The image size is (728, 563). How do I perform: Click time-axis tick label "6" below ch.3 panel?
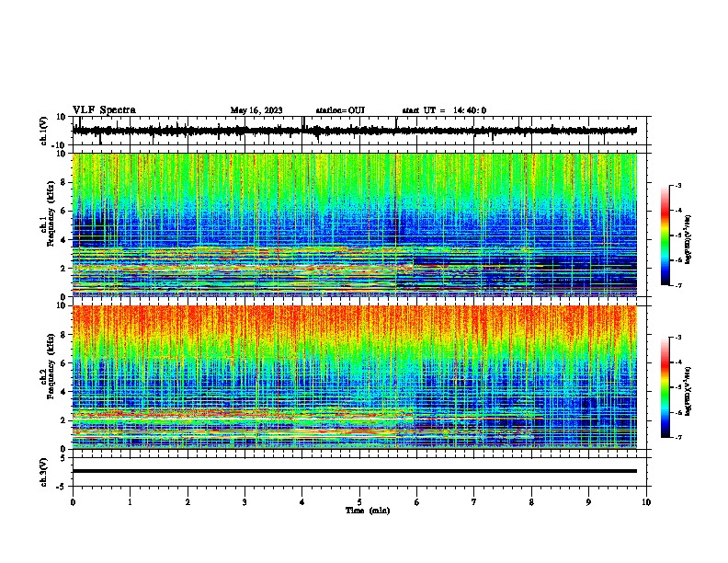[417, 502]
